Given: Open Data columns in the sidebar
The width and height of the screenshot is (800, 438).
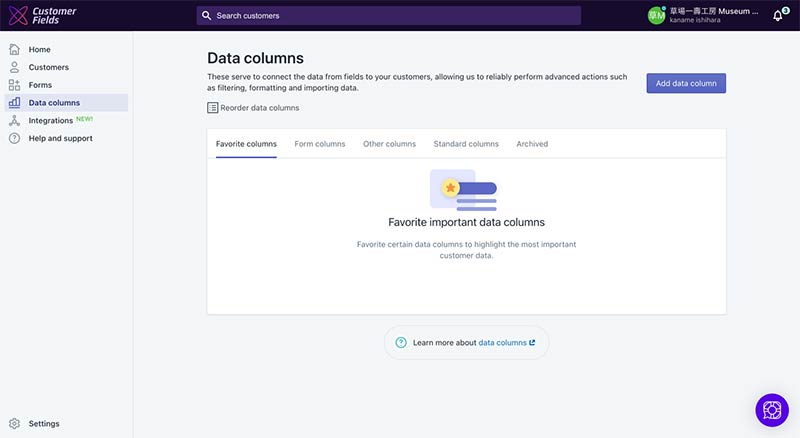Looking at the screenshot, I should pyautogui.click(x=54, y=103).
